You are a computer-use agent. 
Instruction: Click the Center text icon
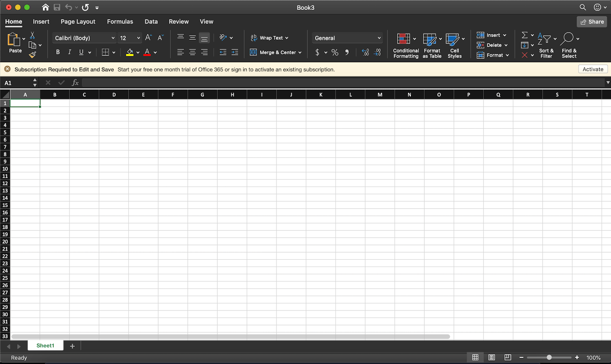pos(192,52)
